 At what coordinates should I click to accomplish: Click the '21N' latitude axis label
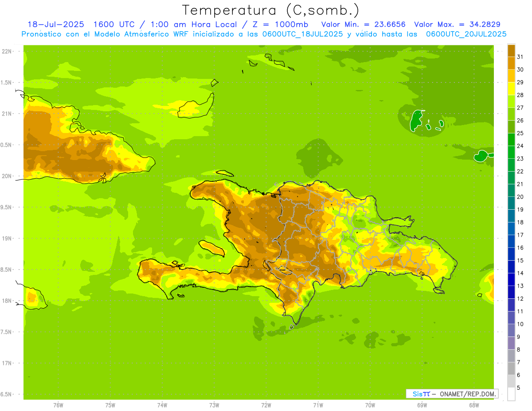click(7, 114)
